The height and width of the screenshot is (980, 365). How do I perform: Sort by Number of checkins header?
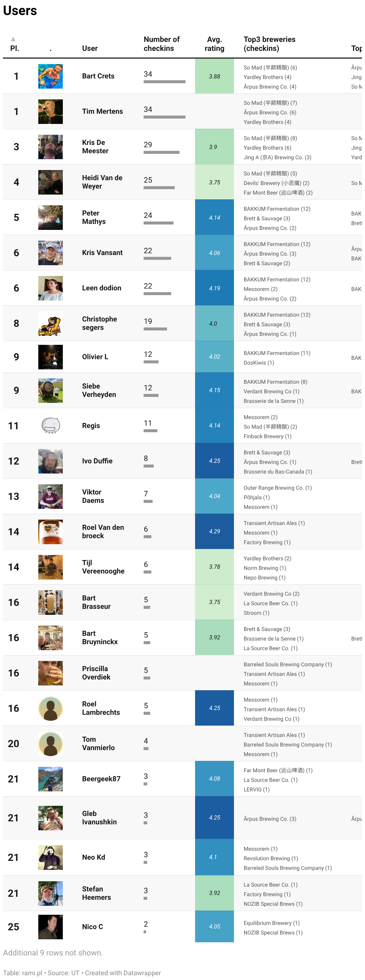coord(162,44)
